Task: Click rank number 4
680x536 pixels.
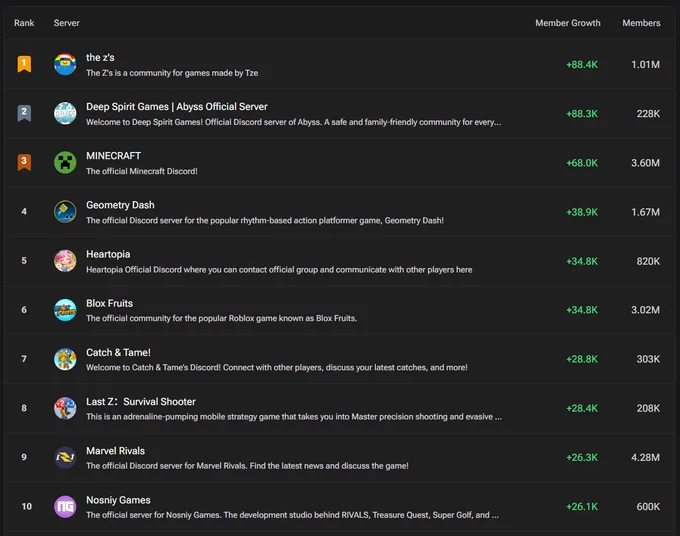Action: point(24,212)
